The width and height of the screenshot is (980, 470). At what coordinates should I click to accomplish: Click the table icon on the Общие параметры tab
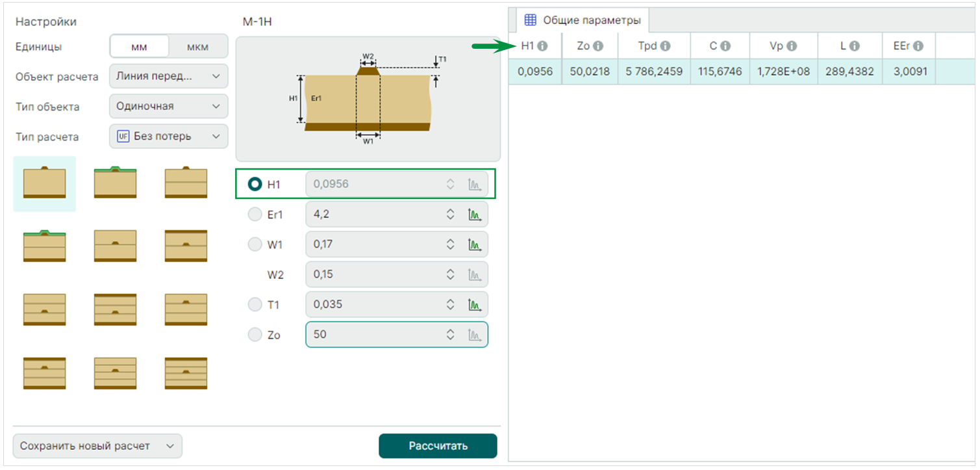531,20
